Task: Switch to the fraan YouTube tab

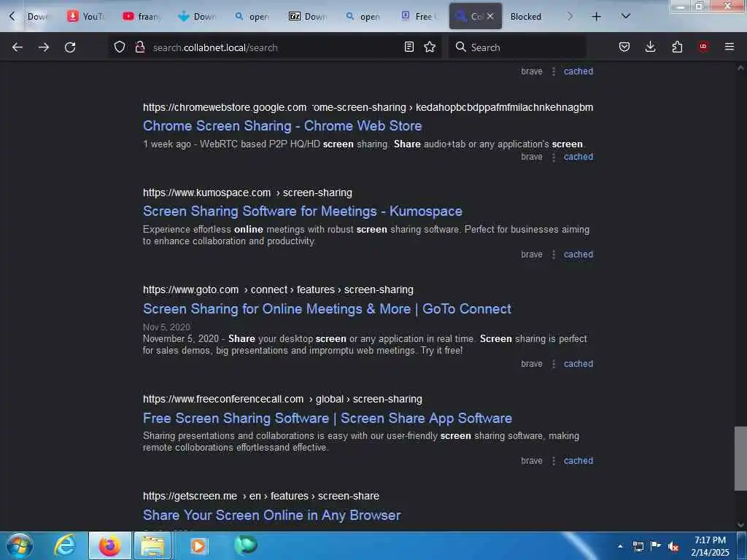Action: pos(142,17)
